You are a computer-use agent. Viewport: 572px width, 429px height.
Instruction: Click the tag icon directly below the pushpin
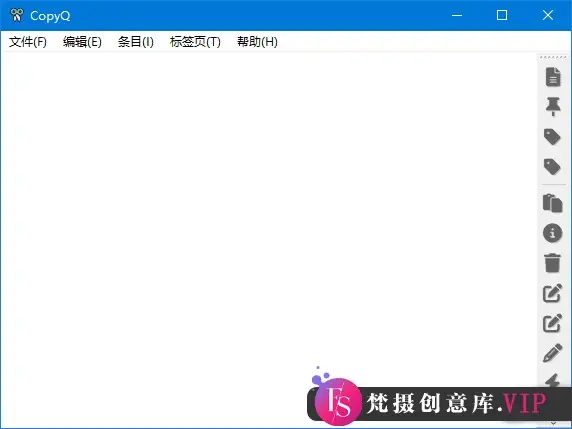[552, 137]
